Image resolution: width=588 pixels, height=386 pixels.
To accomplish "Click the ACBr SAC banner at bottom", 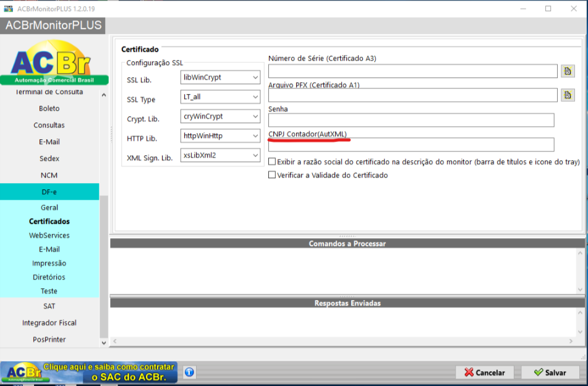I will pos(89,372).
